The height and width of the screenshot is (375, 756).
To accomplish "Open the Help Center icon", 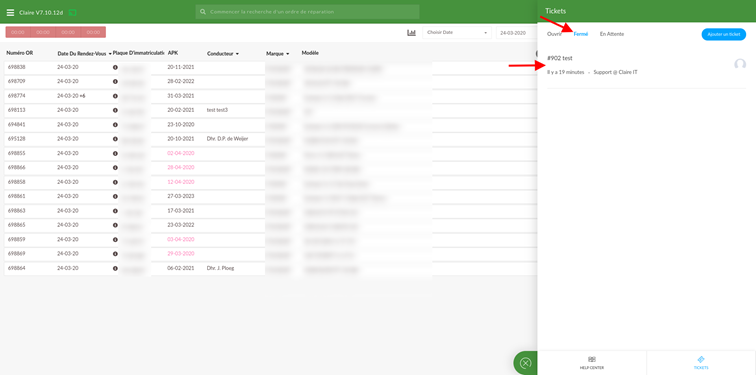I will pos(592,359).
